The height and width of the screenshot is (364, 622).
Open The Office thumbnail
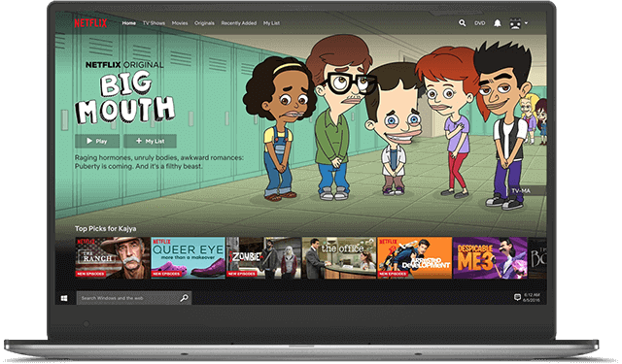[339, 258]
